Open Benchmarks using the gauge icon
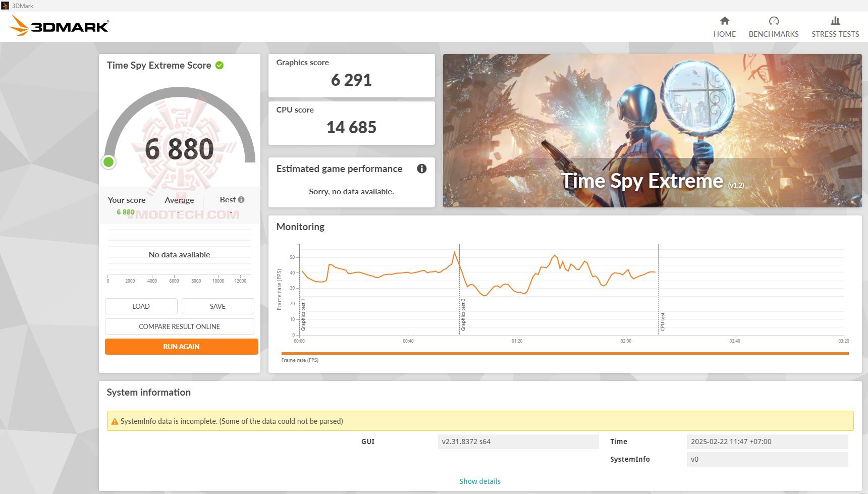 click(x=774, y=22)
